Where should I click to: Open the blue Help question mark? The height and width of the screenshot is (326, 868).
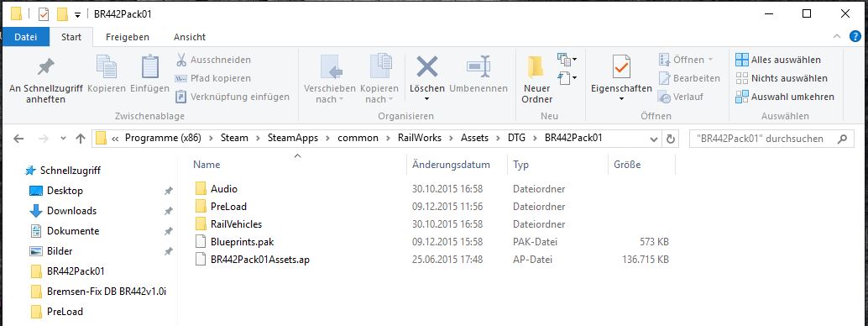click(855, 37)
